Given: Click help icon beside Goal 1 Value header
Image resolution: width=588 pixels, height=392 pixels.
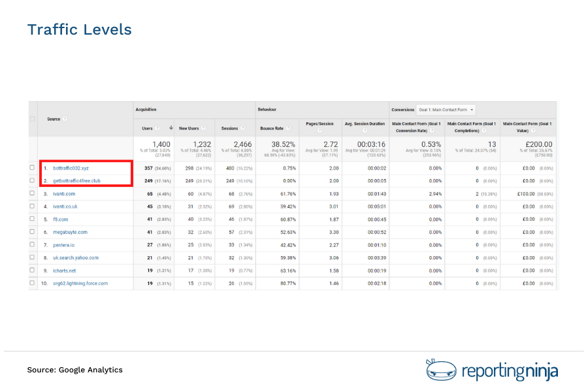Looking at the screenshot, I should [533, 131].
